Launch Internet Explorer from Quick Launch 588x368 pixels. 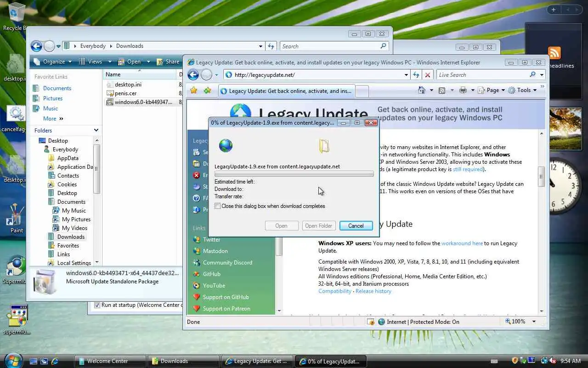pyautogui.click(x=55, y=362)
